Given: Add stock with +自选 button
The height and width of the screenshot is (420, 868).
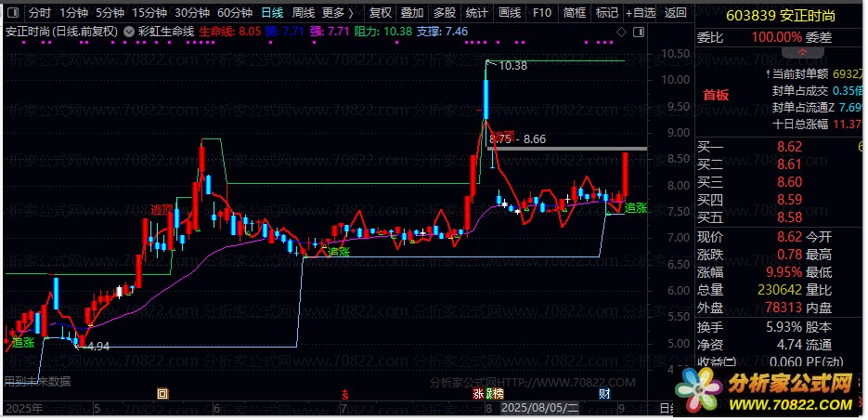Looking at the screenshot, I should coord(641,13).
